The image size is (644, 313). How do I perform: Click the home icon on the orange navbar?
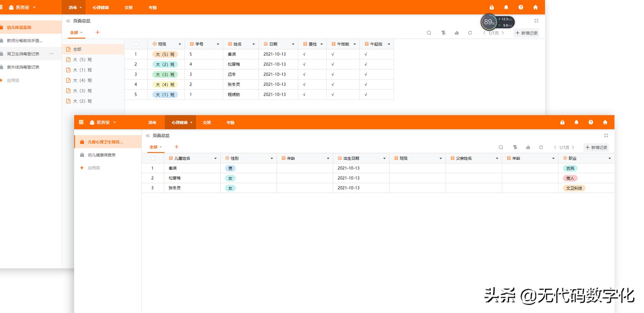click(x=536, y=7)
